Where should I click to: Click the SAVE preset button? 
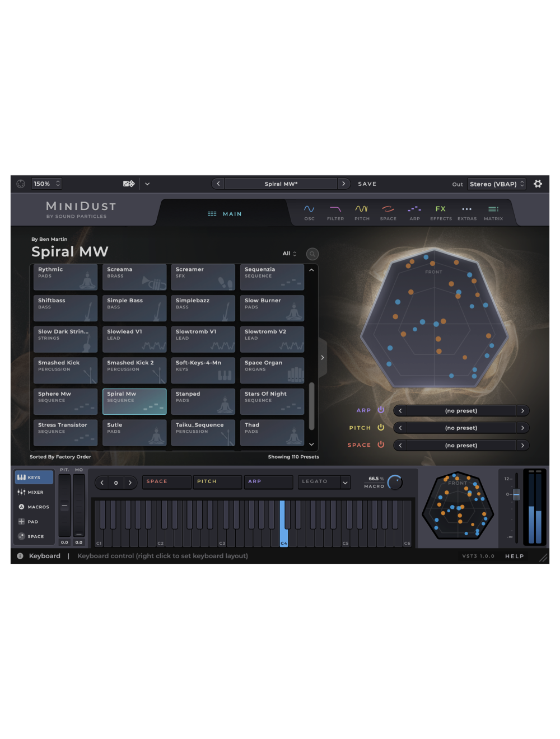pos(367,184)
